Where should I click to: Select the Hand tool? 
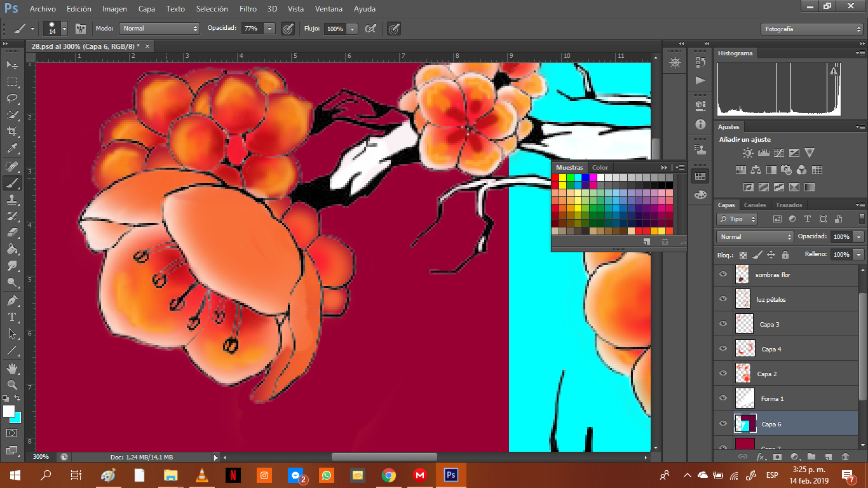tap(12, 368)
